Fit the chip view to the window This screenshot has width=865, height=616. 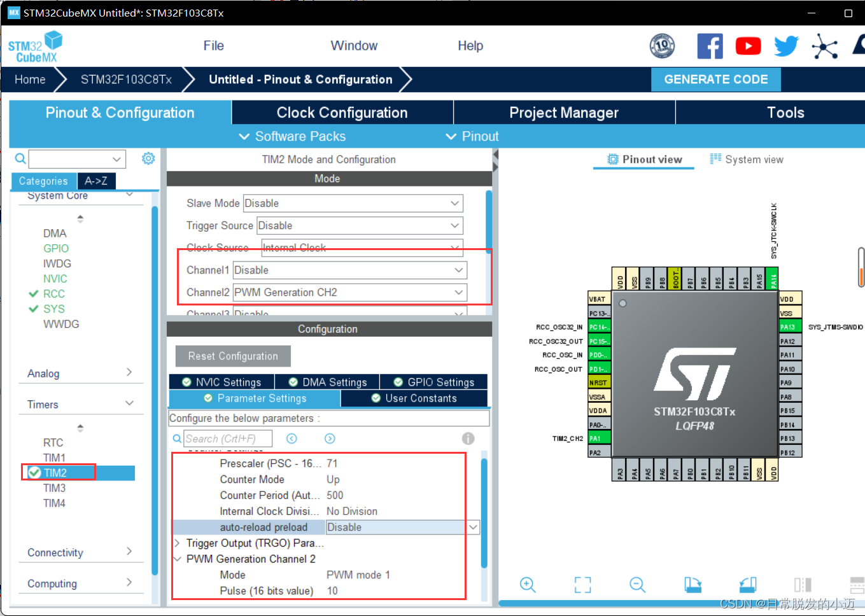pos(582,585)
